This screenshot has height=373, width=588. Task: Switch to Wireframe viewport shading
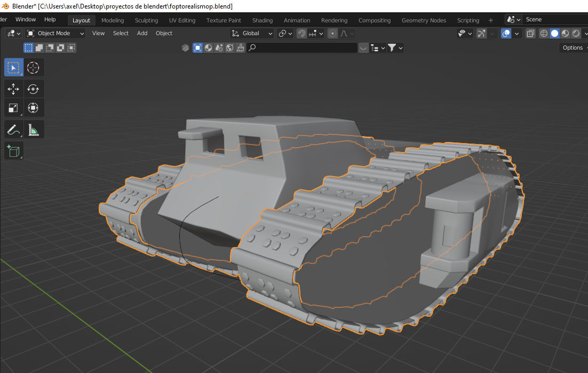[x=544, y=34]
